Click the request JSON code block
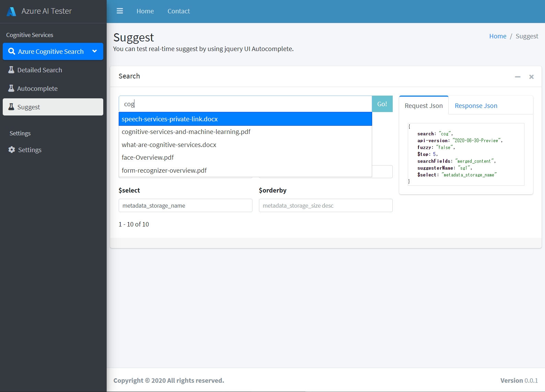 (466, 154)
